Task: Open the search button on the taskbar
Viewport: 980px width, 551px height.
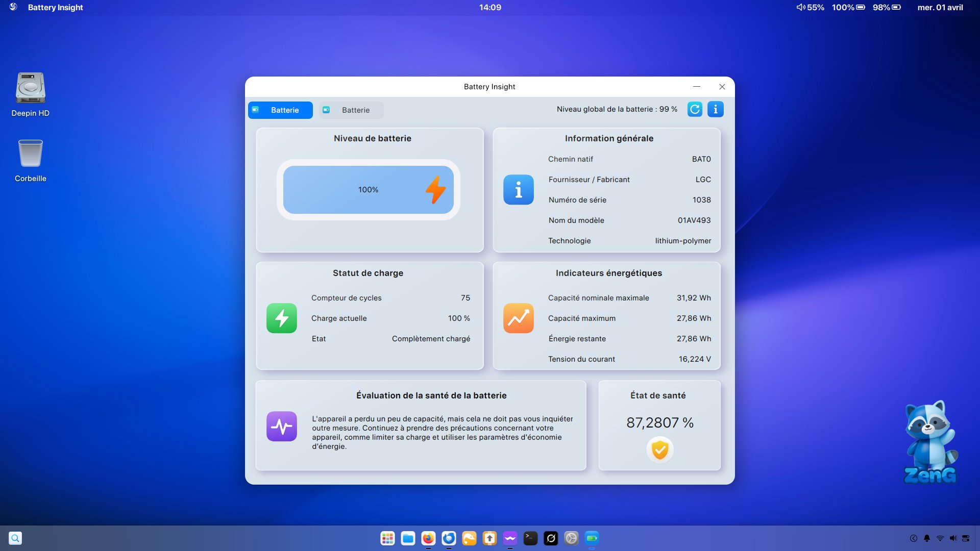Action: click(15, 538)
